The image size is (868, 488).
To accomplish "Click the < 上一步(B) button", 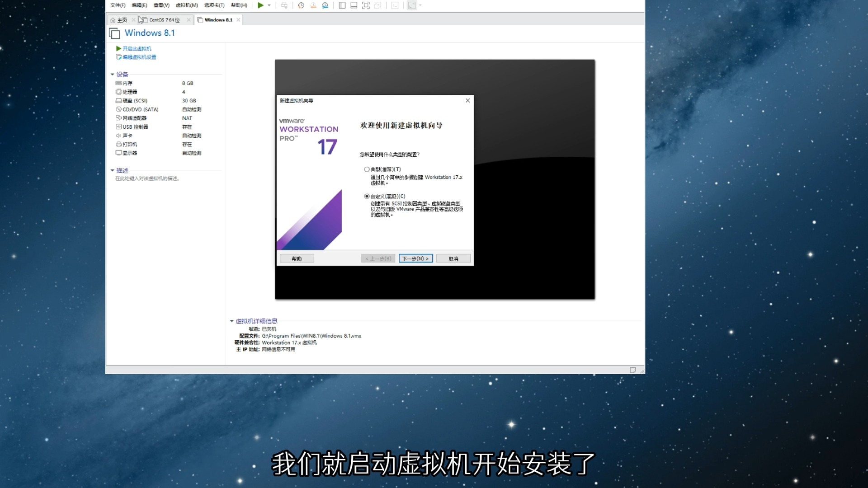I will click(x=378, y=258).
